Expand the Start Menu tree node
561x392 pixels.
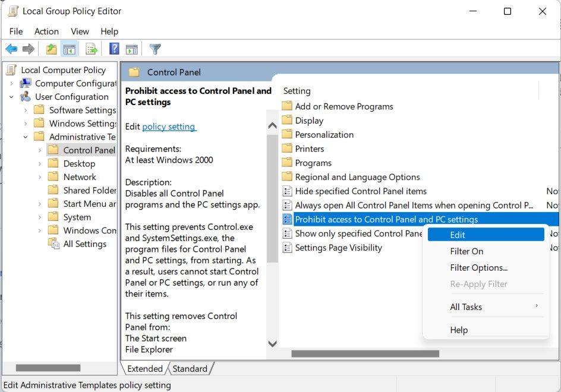click(40, 204)
